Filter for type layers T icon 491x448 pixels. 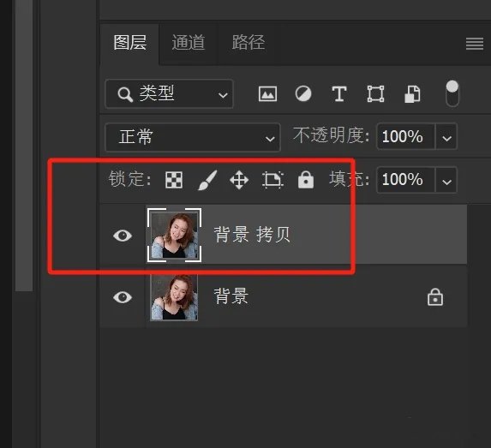point(339,94)
